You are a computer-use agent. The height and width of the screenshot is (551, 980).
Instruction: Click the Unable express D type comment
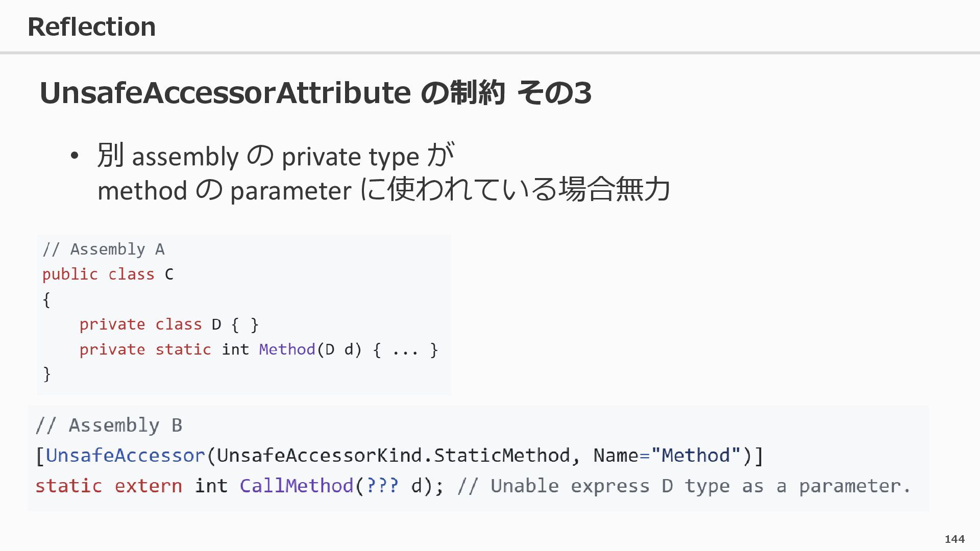(x=684, y=486)
